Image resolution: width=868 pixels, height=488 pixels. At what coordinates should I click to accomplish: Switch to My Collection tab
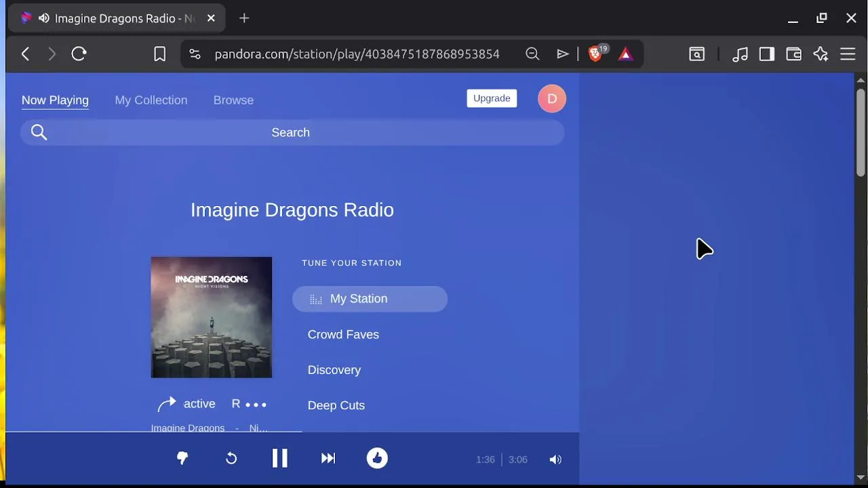click(151, 100)
